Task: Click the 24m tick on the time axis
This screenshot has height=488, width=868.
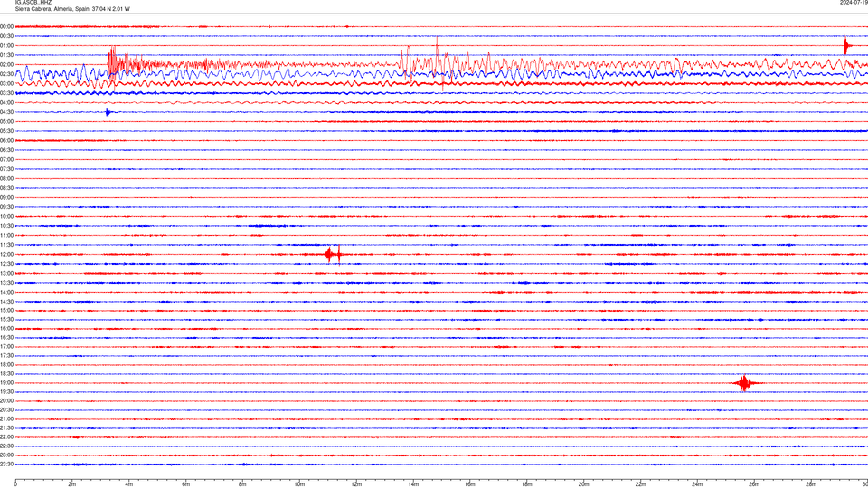Action: point(697,484)
